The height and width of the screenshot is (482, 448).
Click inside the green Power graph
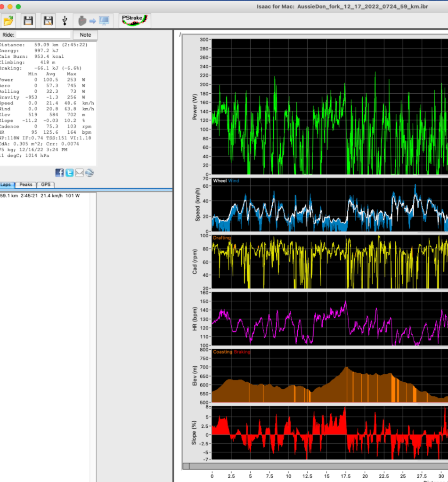(325, 107)
